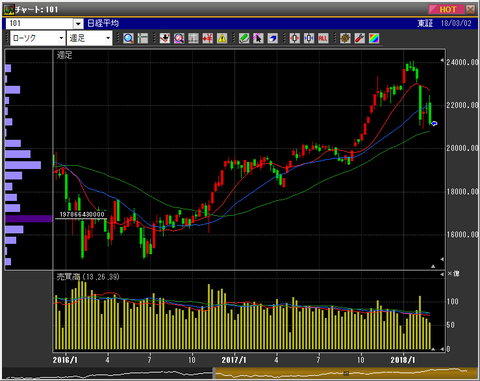Open the 週足 timeframe dropdown
The image size is (480, 381).
tap(108, 38)
